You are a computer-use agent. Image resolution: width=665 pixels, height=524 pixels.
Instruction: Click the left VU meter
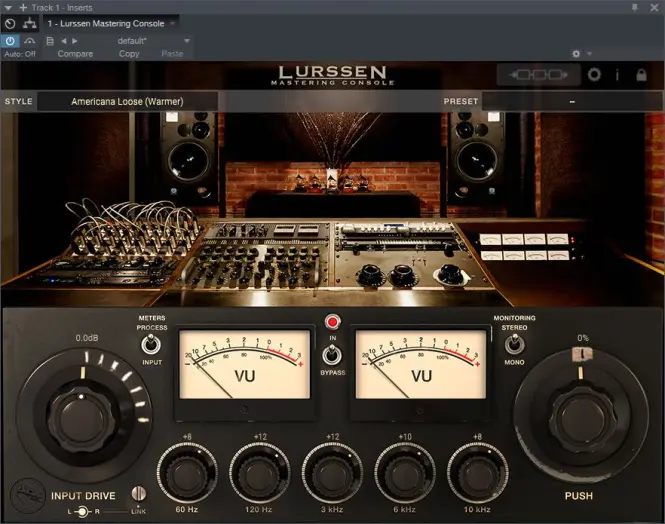click(245, 365)
